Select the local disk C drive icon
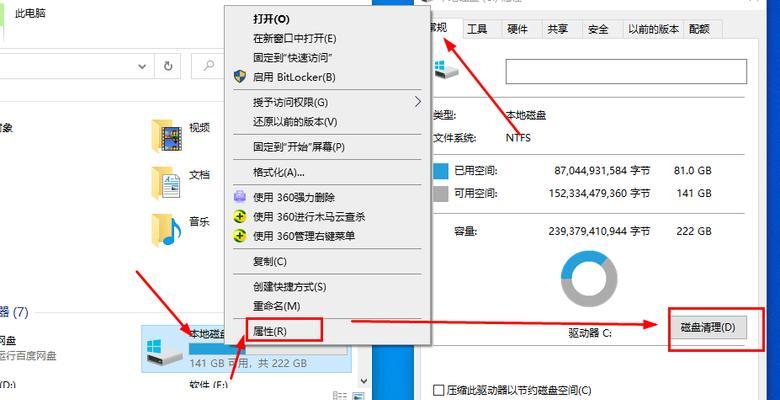This screenshot has width=780, height=400. click(x=165, y=351)
